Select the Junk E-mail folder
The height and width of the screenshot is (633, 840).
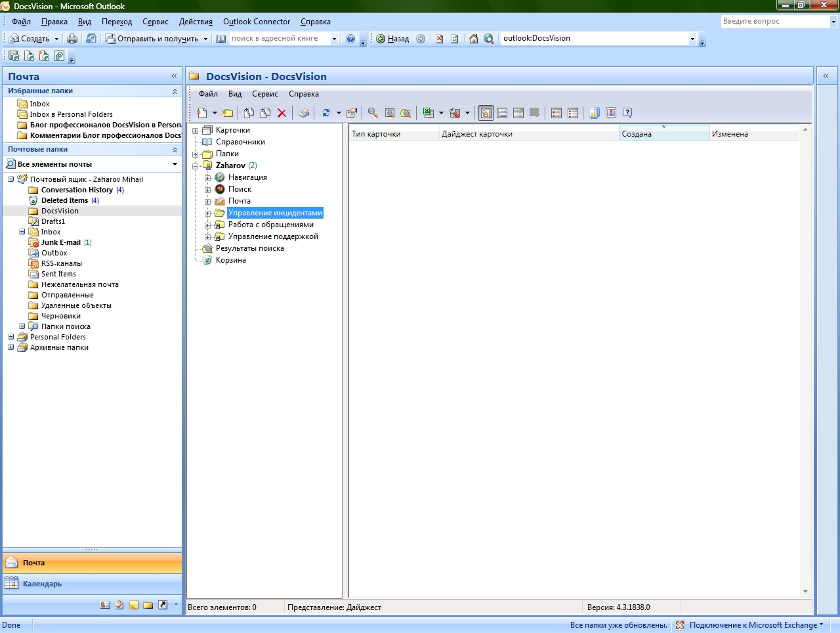click(x=60, y=242)
